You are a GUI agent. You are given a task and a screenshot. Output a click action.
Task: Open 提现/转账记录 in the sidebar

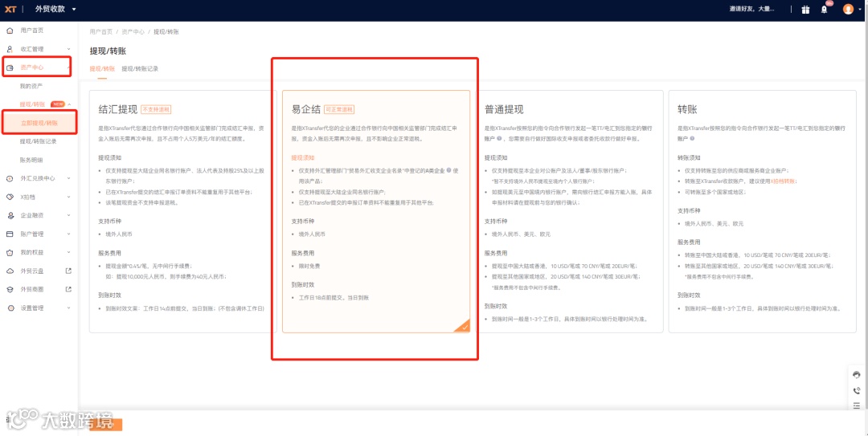pyautogui.click(x=39, y=141)
